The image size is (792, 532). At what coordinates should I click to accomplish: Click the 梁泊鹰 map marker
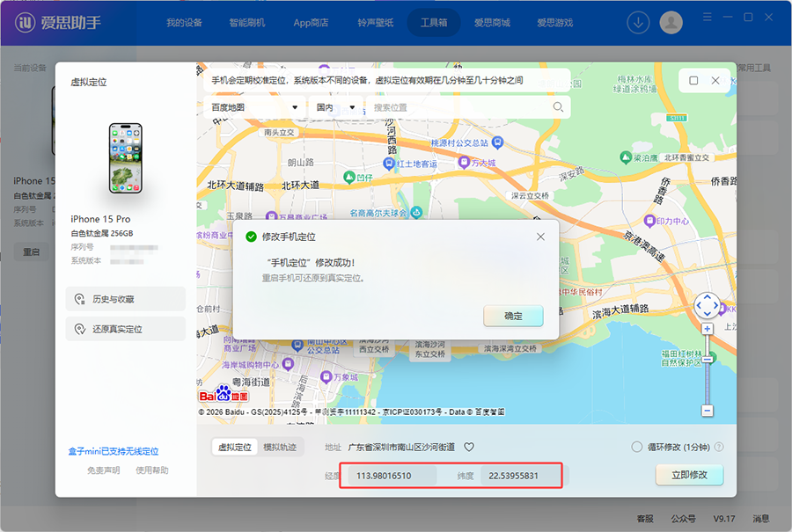click(x=626, y=157)
